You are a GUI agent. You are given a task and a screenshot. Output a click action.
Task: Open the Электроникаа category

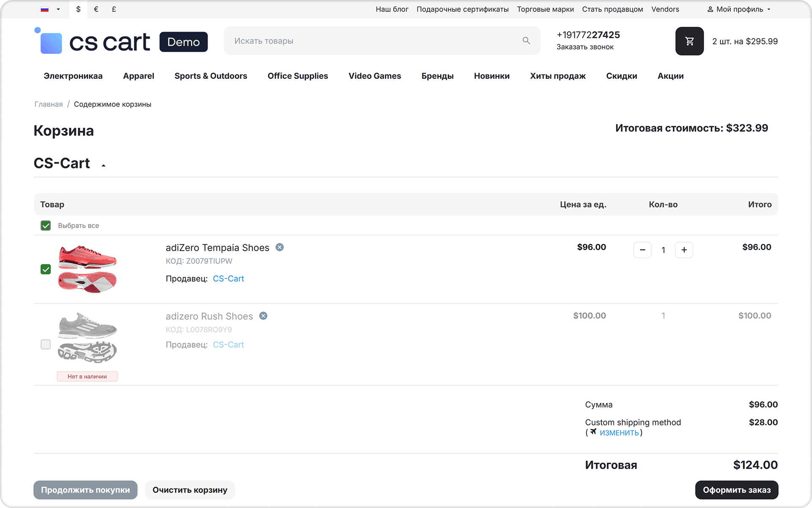click(x=73, y=76)
